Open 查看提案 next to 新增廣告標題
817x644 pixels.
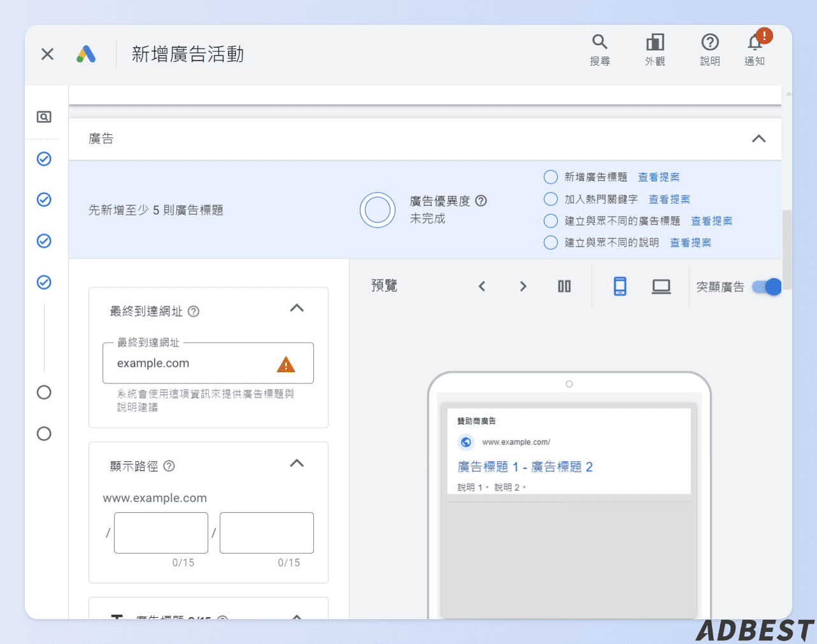(x=658, y=176)
